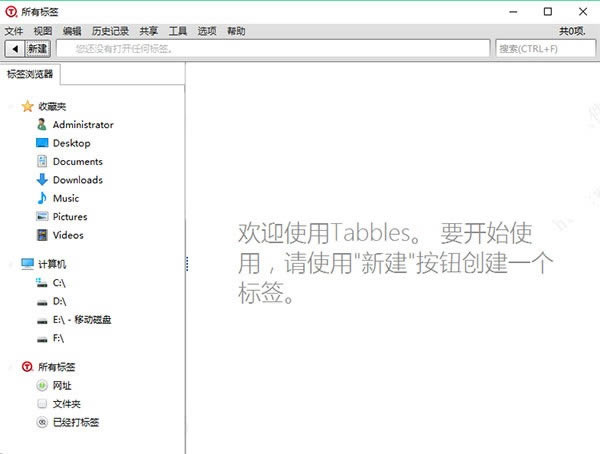Select the 已经打标签 tag icon
This screenshot has height=454, width=600.
point(42,422)
